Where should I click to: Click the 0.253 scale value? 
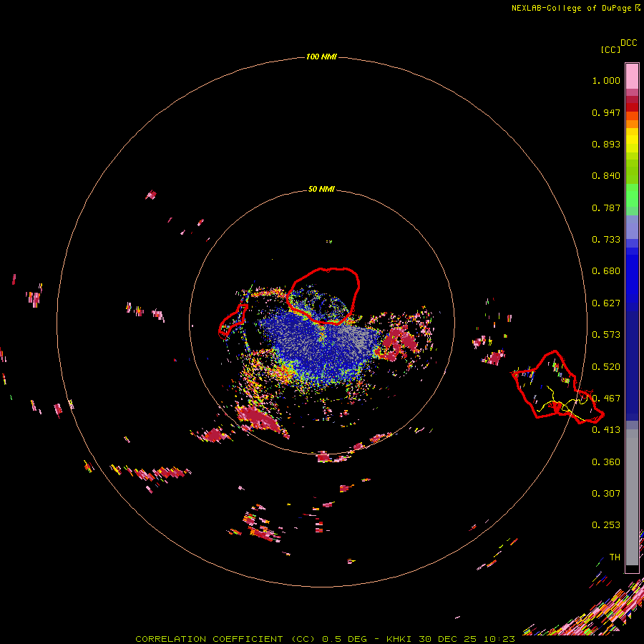[606, 525]
